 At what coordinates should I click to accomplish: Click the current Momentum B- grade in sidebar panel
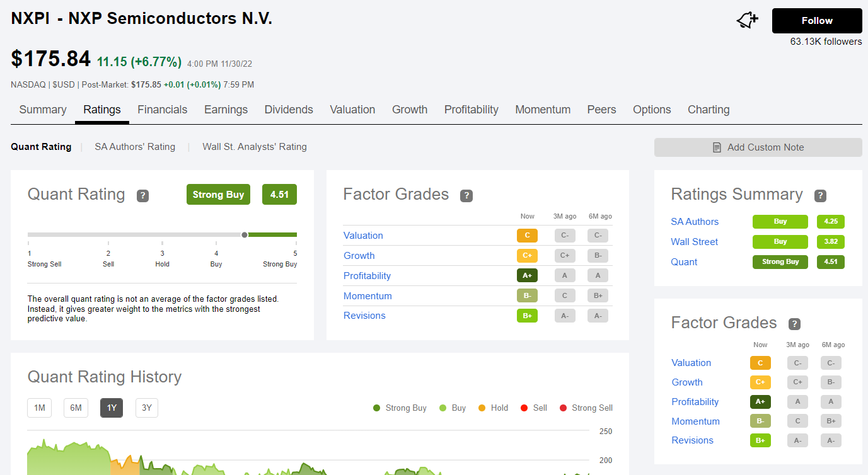point(760,421)
